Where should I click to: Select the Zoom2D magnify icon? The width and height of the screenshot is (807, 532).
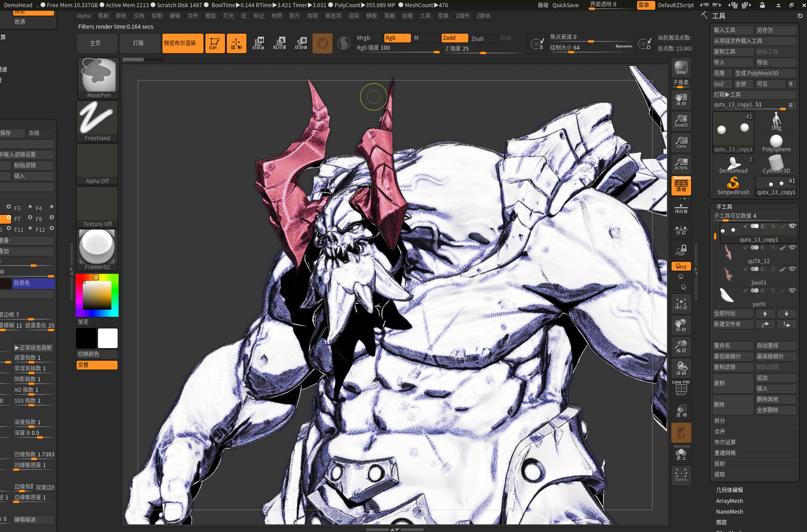coord(681,120)
